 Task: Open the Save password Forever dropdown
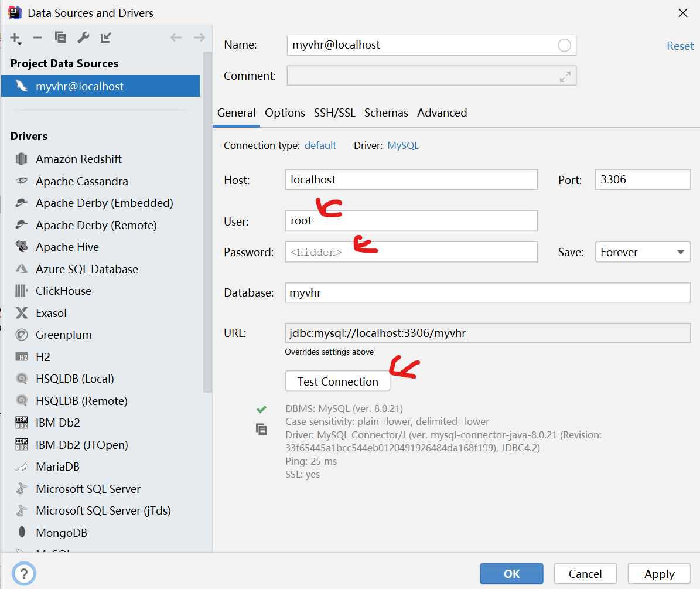643,252
